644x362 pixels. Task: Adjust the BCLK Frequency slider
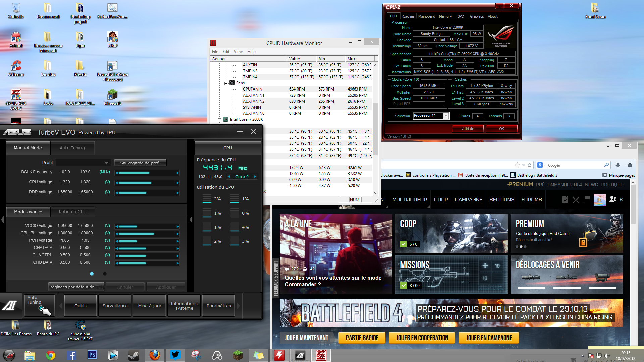pos(147,173)
